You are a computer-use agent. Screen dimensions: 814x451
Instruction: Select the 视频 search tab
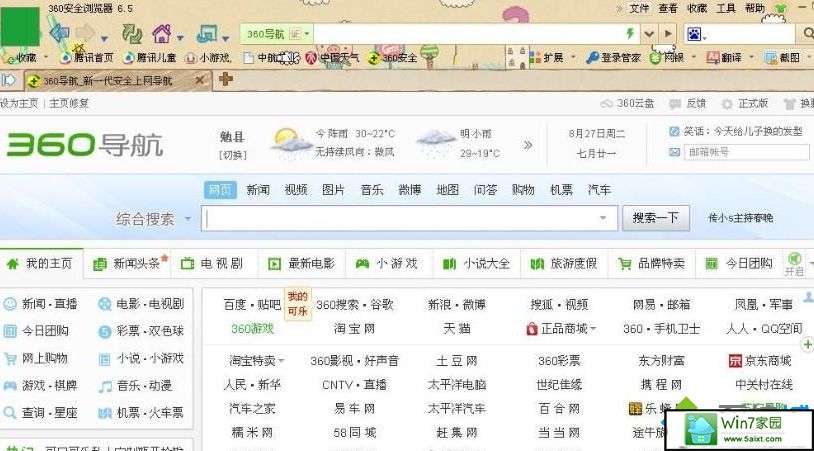pyautogui.click(x=296, y=190)
